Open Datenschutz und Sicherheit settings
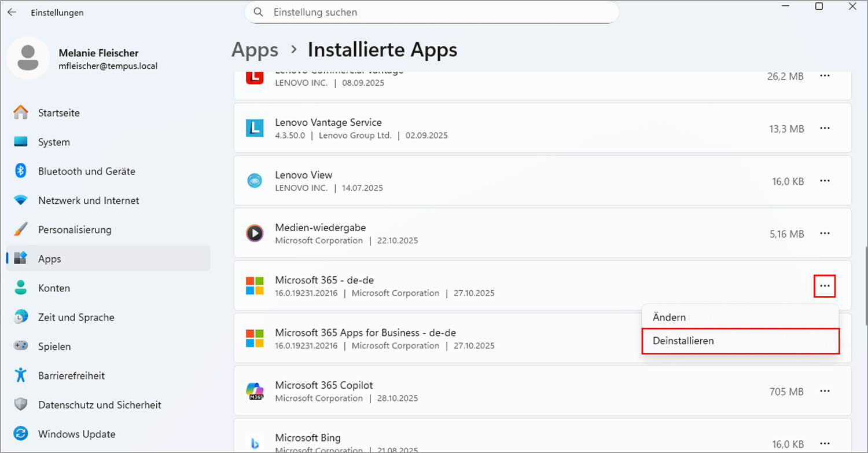The width and height of the screenshot is (868, 453). [x=100, y=404]
